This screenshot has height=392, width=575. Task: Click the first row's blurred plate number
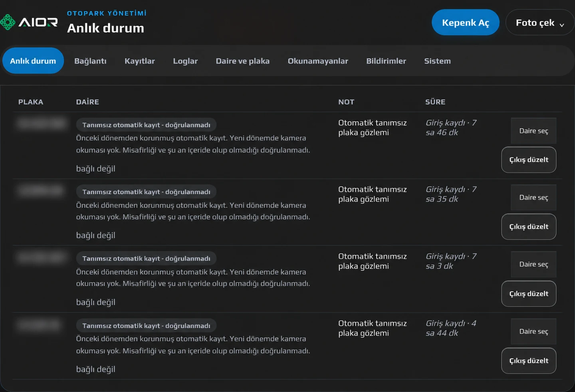click(x=42, y=123)
